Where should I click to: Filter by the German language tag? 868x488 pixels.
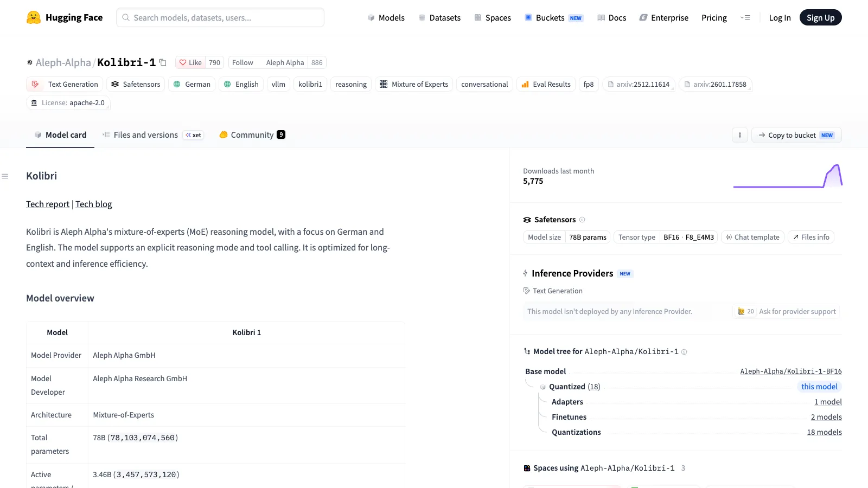tap(192, 84)
